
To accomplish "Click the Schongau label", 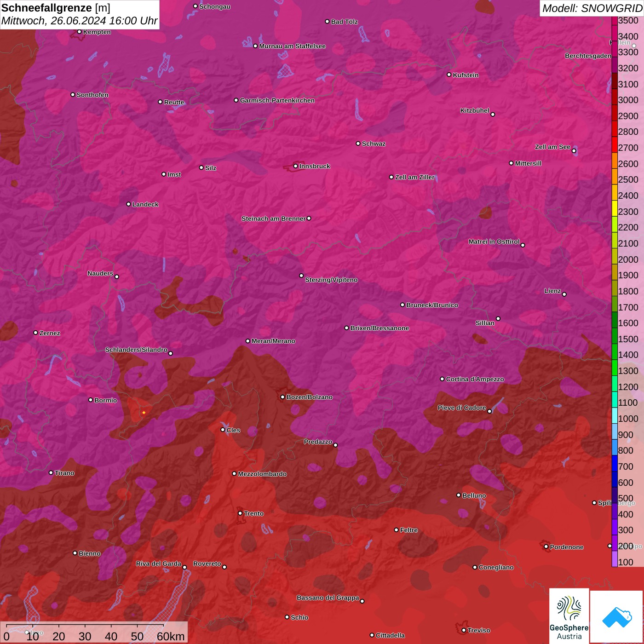I will coord(215,6).
